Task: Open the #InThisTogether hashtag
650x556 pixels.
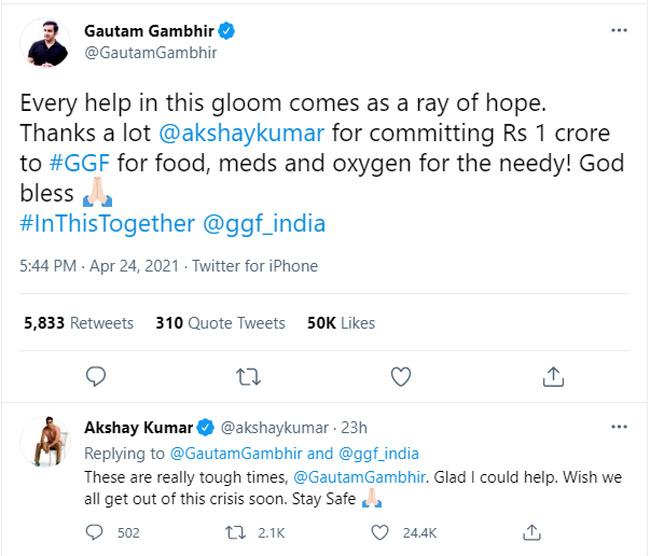Action: coord(106,223)
